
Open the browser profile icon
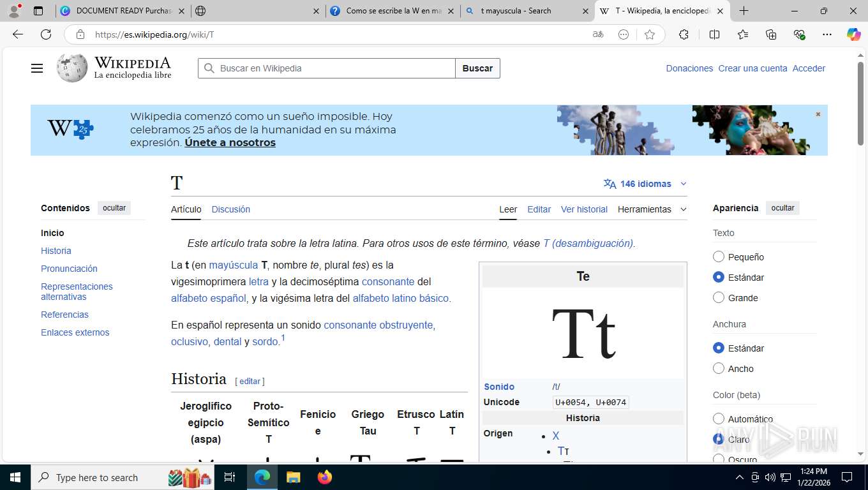point(14,11)
